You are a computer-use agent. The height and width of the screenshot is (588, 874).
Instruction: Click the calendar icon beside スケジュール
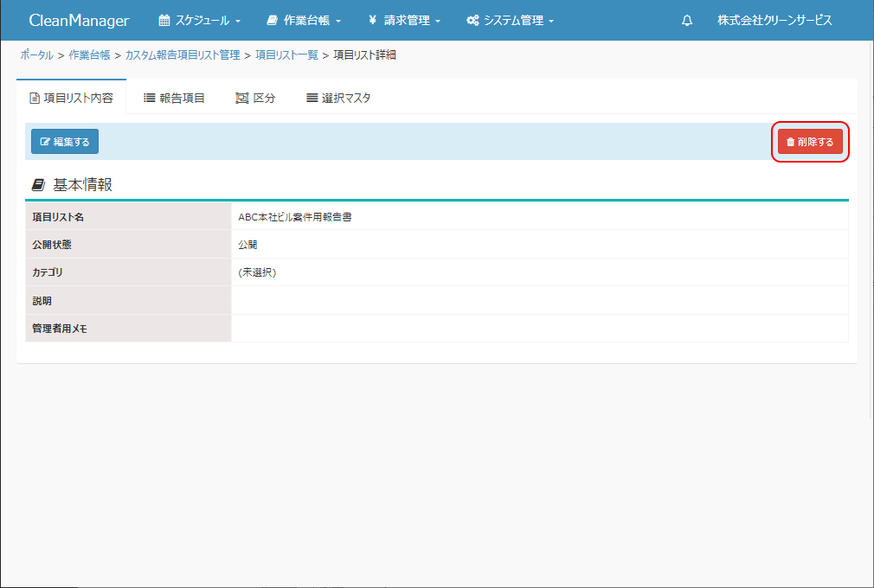[x=164, y=21]
